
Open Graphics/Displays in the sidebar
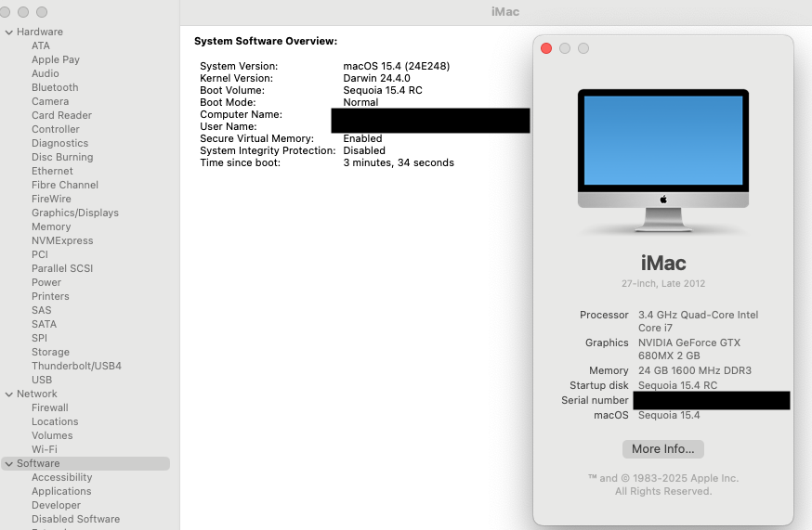75,213
